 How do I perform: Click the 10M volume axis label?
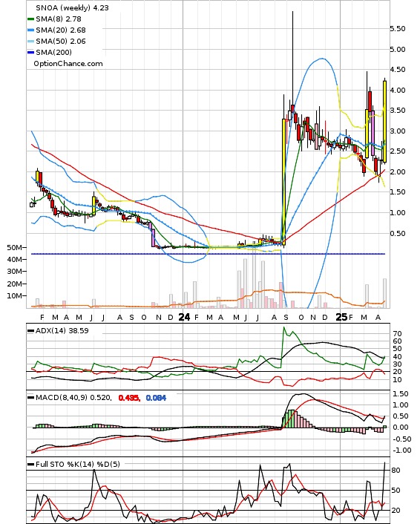[x=14, y=295]
